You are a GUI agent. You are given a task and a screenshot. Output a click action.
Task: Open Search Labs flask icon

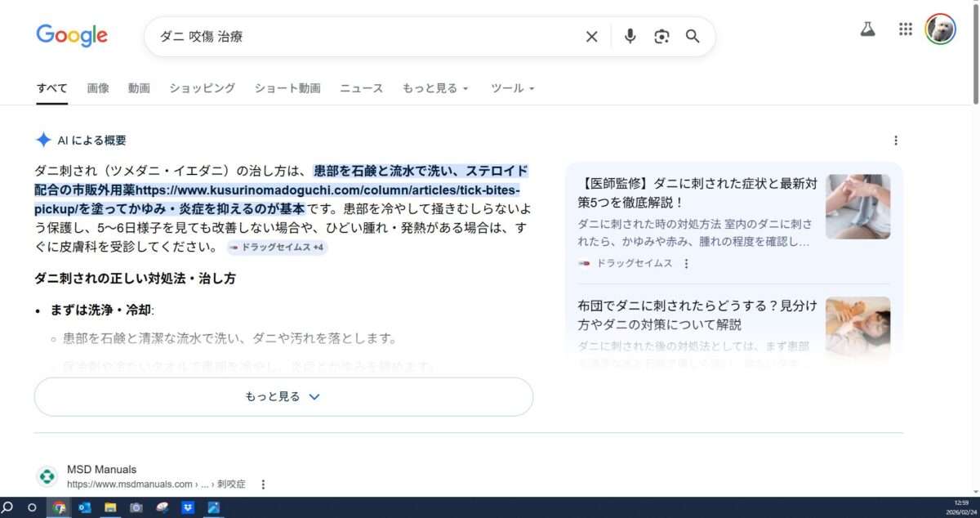point(867,29)
